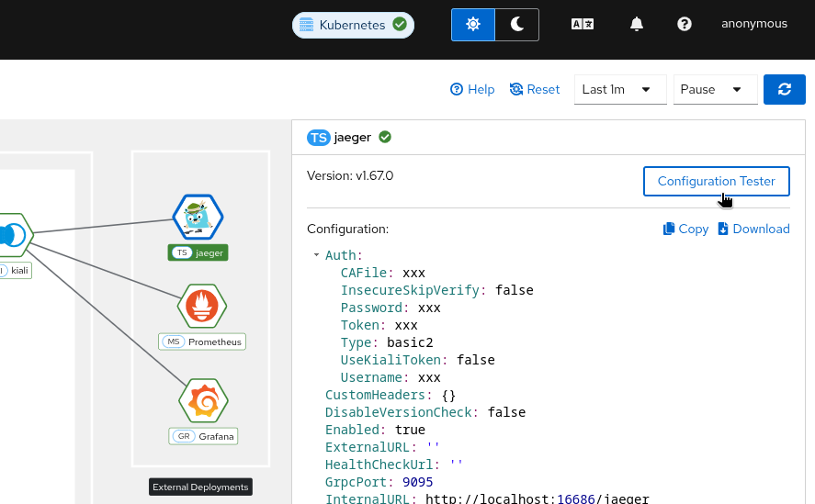Click the refresh button icon
815x504 pixels.
[x=785, y=89]
